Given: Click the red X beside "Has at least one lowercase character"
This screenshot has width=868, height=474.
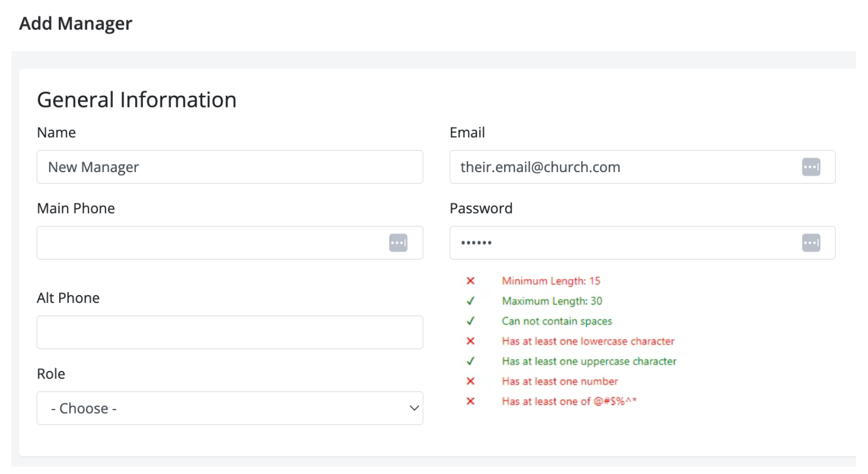Looking at the screenshot, I should pyautogui.click(x=471, y=341).
